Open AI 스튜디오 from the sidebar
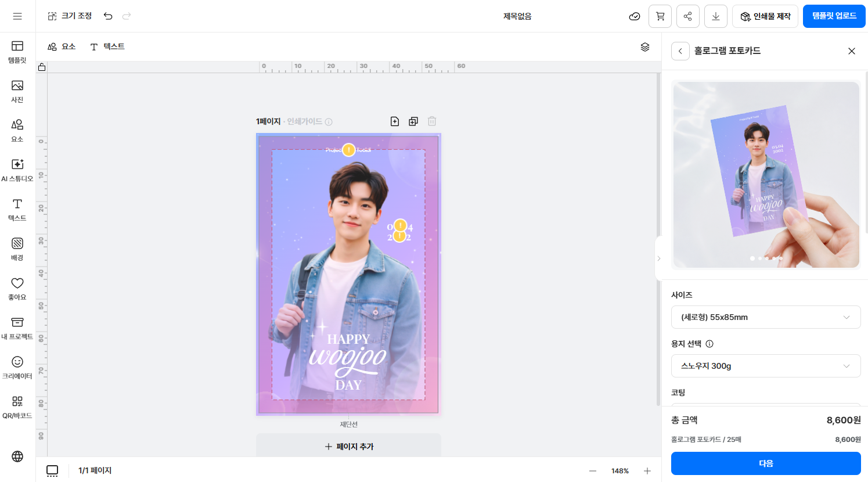This screenshot has height=482, width=868. point(17,170)
